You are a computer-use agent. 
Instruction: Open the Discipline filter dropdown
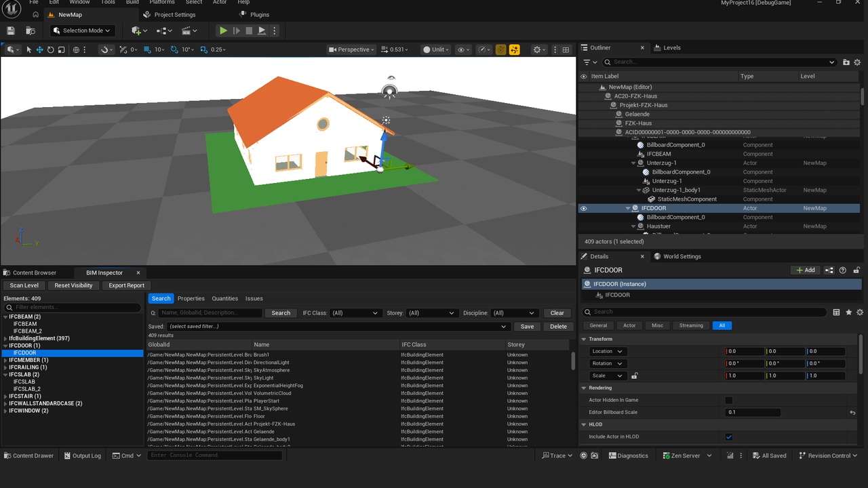tap(514, 313)
